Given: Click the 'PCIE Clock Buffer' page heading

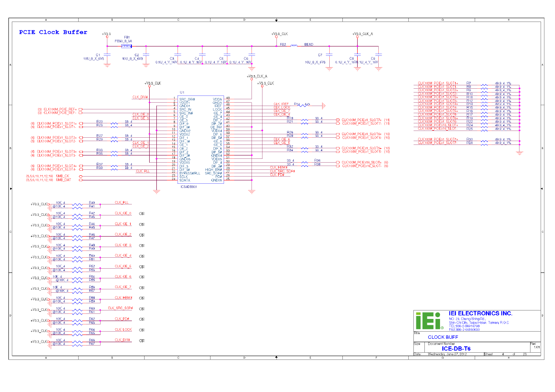Looking at the screenshot, I should tap(53, 32).
